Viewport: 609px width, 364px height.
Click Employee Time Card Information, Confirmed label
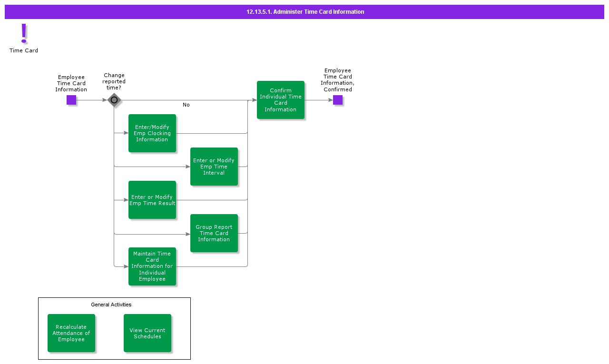(338, 80)
